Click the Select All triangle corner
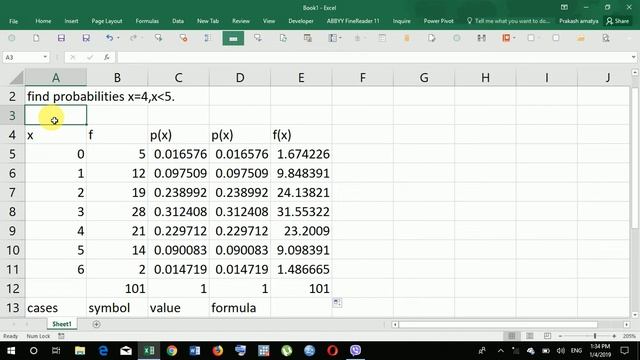 17,78
